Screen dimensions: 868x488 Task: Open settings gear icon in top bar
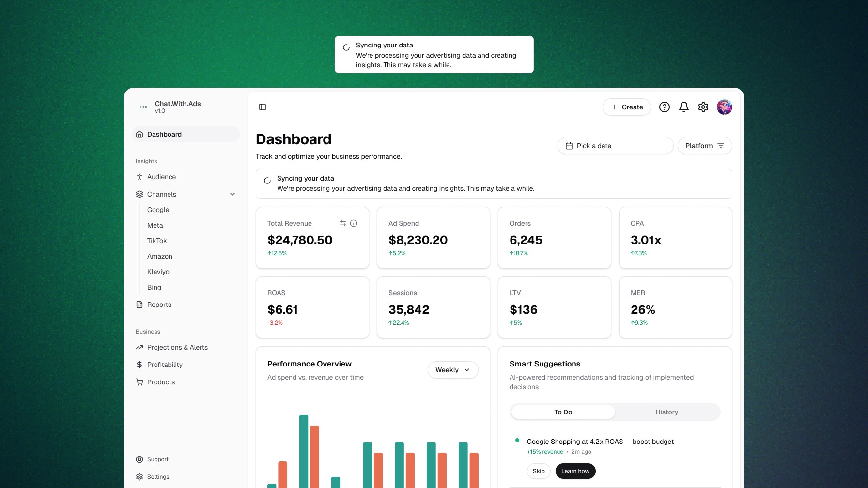tap(703, 107)
